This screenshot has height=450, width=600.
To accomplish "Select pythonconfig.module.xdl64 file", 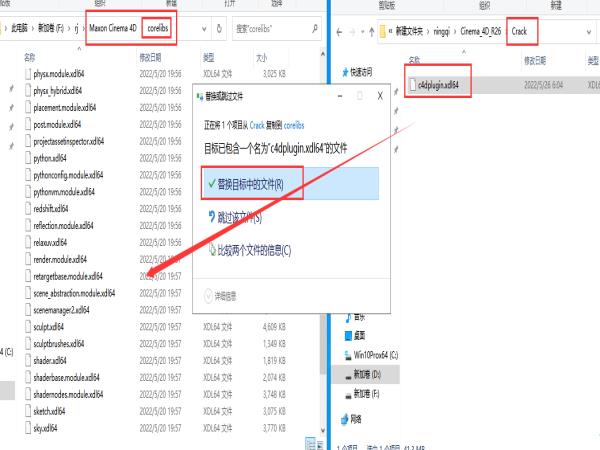I will coord(64,174).
